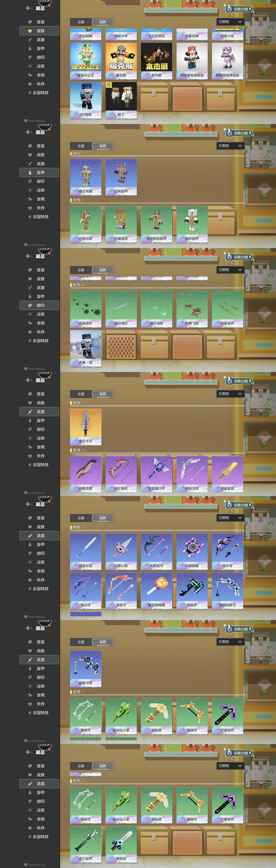
Task: Choose the 本杰明 skin card
Action: point(157,61)
